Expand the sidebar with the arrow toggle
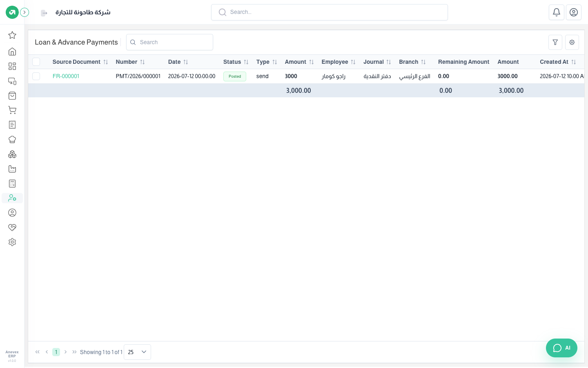The height and width of the screenshot is (368, 588). [x=24, y=12]
